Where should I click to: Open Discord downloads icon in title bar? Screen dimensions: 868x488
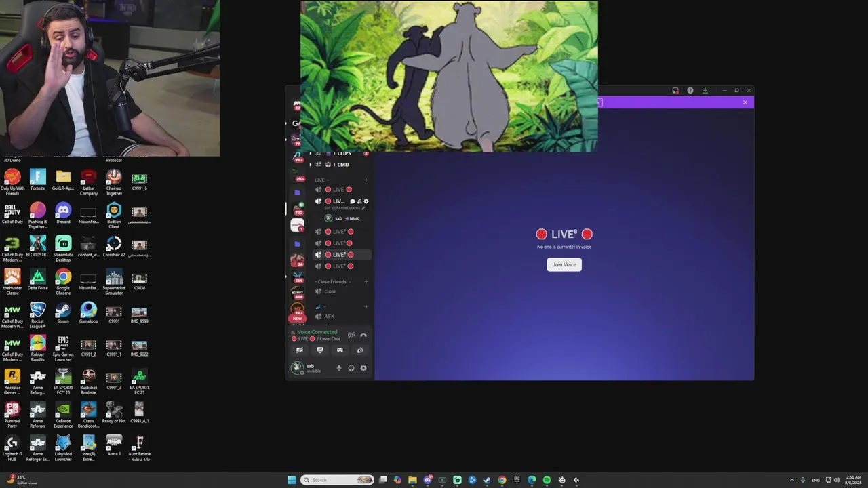pos(705,90)
